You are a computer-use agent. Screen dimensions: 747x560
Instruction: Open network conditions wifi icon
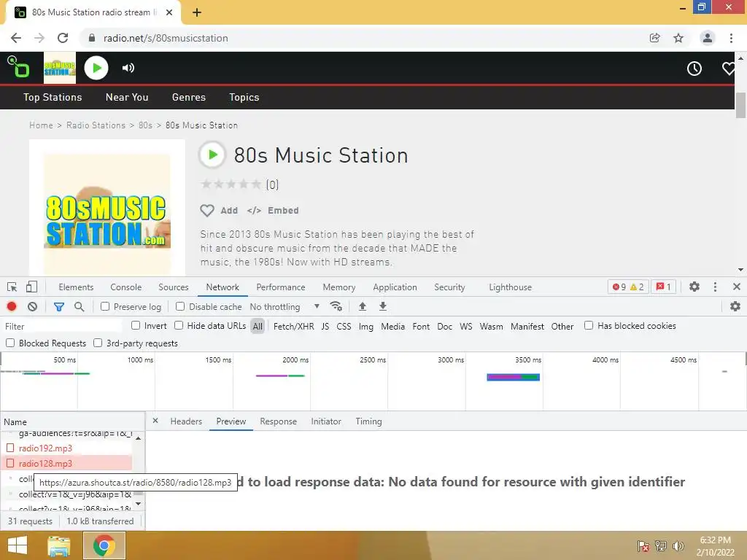pyautogui.click(x=336, y=306)
